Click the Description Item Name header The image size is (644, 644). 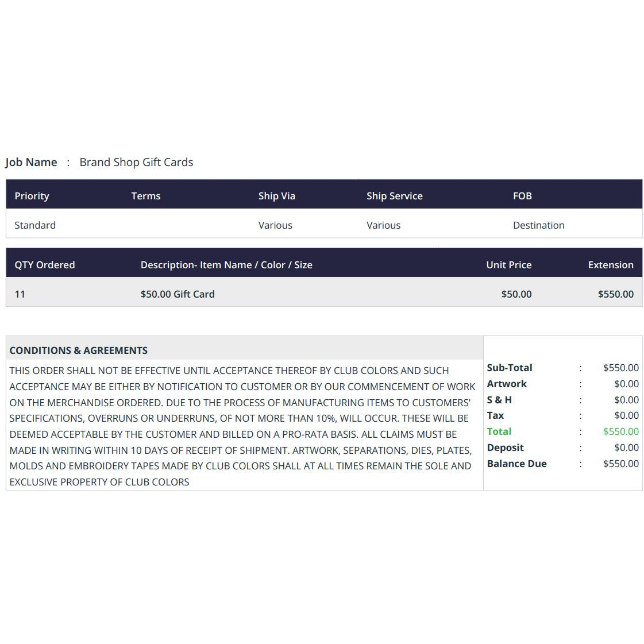226,265
